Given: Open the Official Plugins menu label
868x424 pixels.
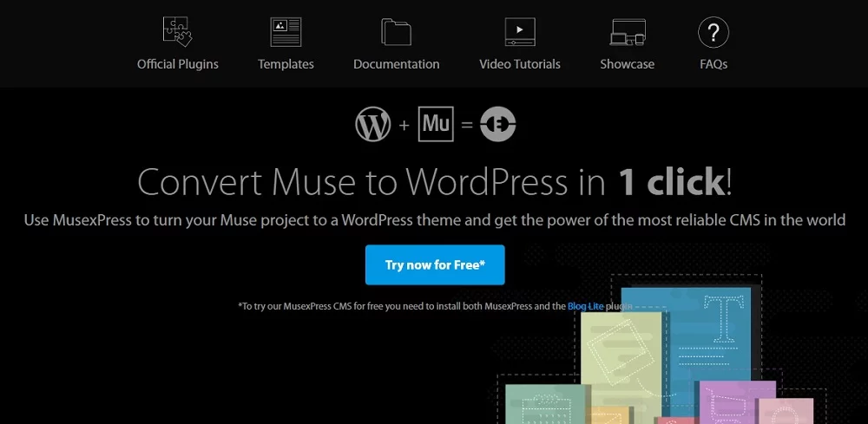Looking at the screenshot, I should (178, 64).
